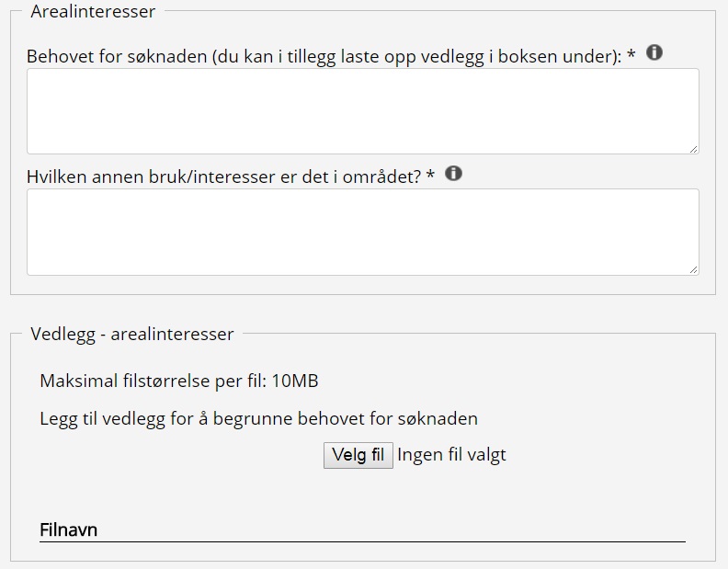Click the Behovet for søknaden label text
The width and height of the screenshot is (728, 569).
pos(117,57)
